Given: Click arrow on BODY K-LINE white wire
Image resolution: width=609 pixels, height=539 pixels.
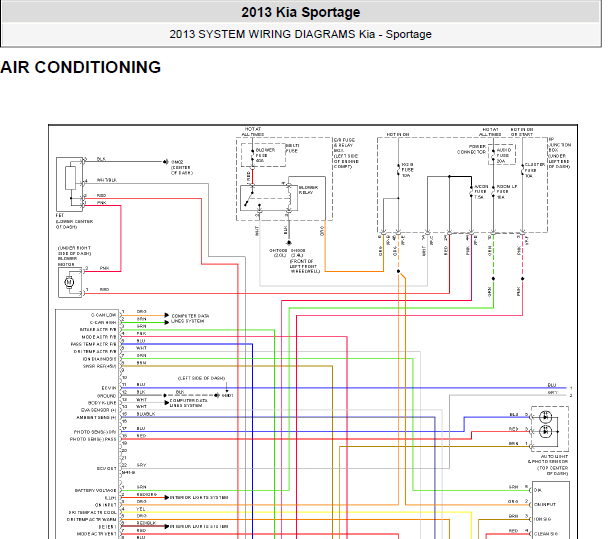Looking at the screenshot, I should click(x=167, y=402).
